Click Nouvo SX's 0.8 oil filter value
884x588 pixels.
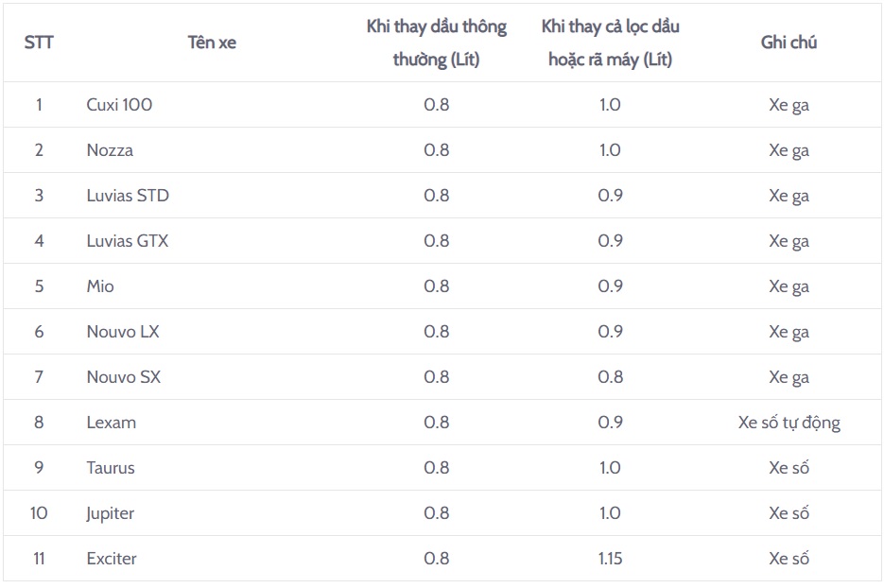(x=611, y=377)
